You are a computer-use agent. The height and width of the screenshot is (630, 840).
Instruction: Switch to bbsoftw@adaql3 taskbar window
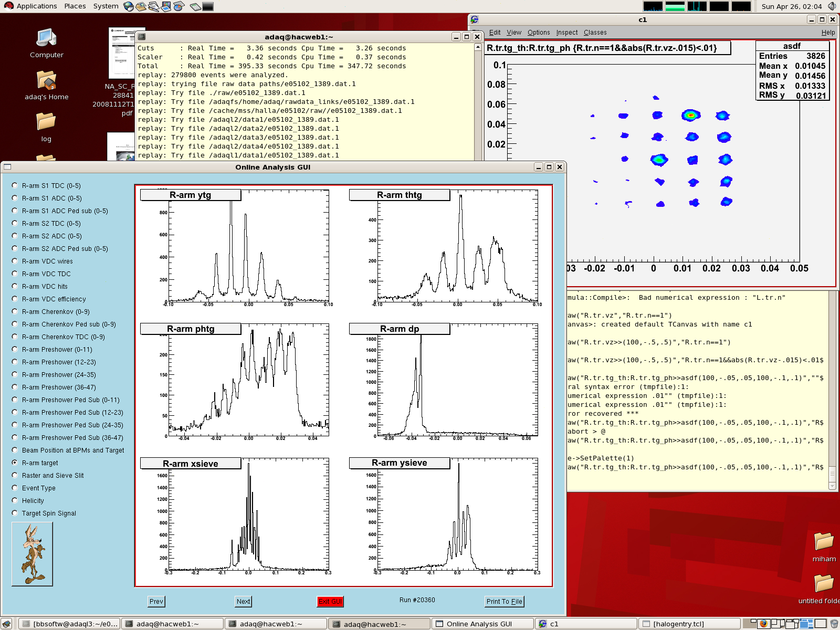[70, 624]
